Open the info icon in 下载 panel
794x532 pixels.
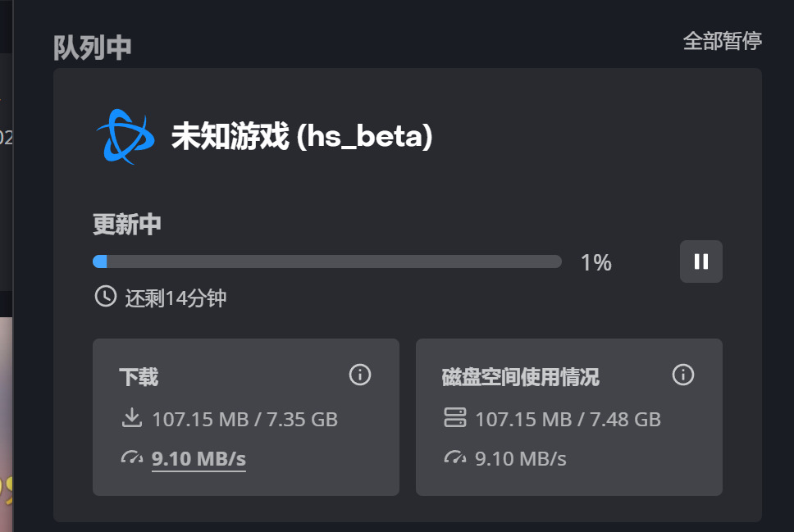tap(360, 375)
